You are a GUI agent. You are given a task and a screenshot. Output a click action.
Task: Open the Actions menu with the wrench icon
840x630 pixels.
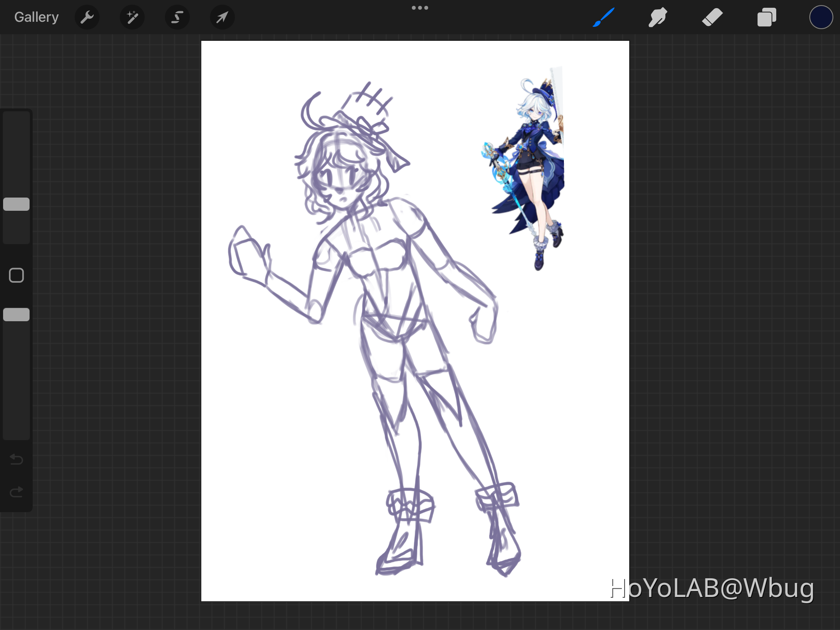point(87,17)
